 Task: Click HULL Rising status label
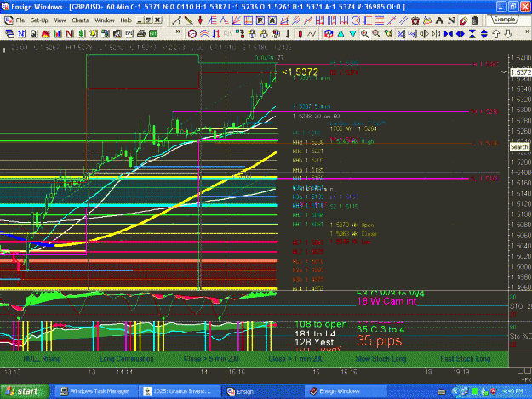pyautogui.click(x=42, y=359)
